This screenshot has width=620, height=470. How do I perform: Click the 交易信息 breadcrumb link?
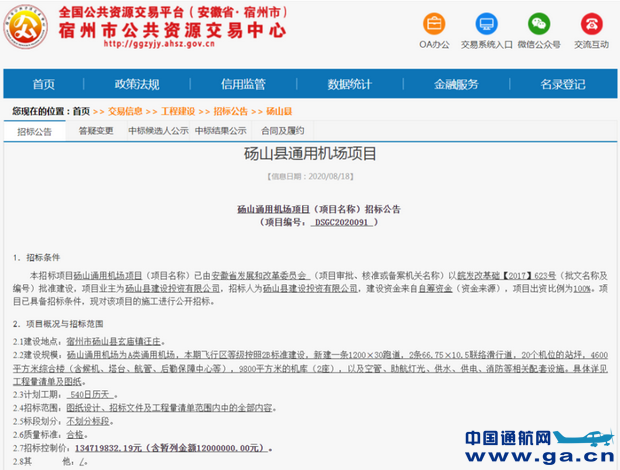[x=124, y=111]
